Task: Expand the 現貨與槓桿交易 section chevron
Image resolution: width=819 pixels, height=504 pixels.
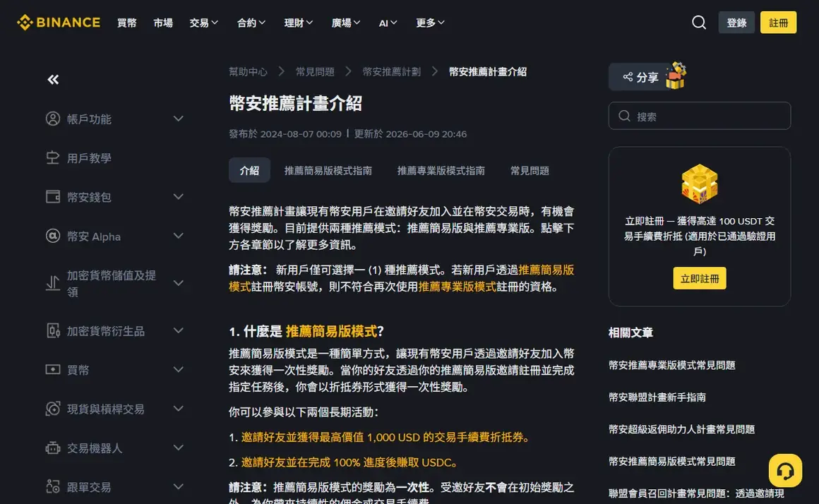Action: [178, 409]
